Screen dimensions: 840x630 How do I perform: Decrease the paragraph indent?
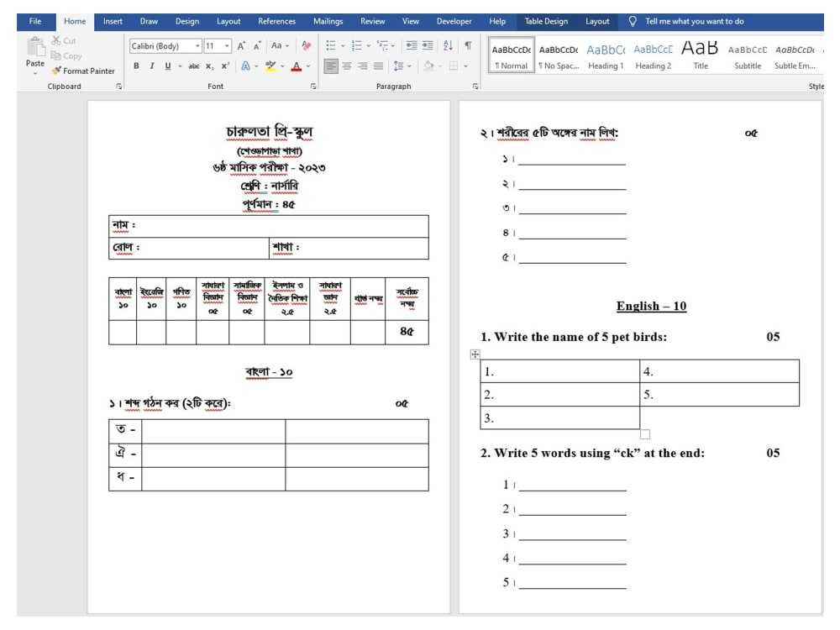point(412,45)
